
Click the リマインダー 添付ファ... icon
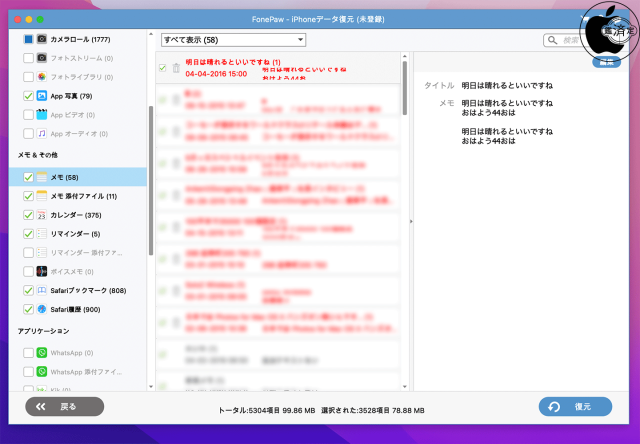pyautogui.click(x=42, y=253)
